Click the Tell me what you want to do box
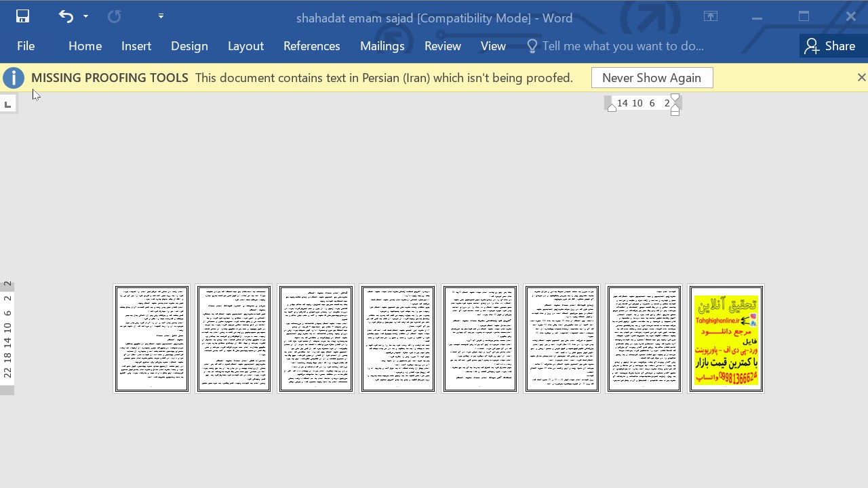Viewport: 868px width, 488px height. [x=623, y=46]
